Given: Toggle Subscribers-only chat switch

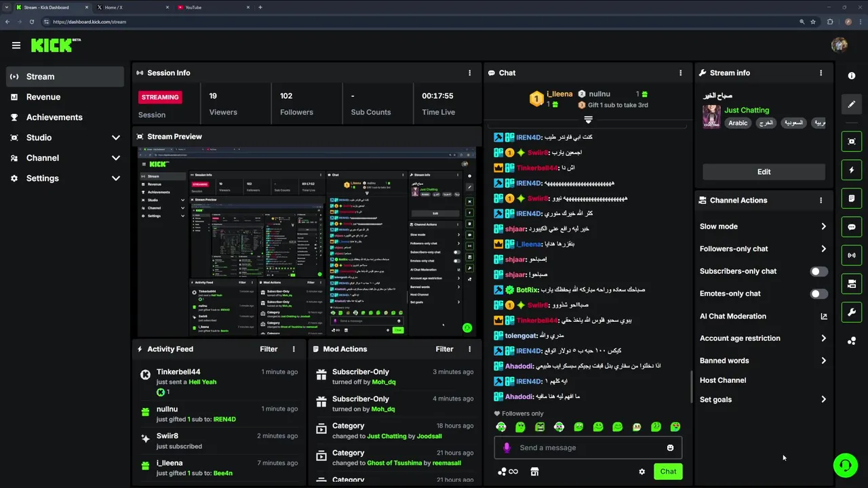Looking at the screenshot, I should (x=818, y=271).
